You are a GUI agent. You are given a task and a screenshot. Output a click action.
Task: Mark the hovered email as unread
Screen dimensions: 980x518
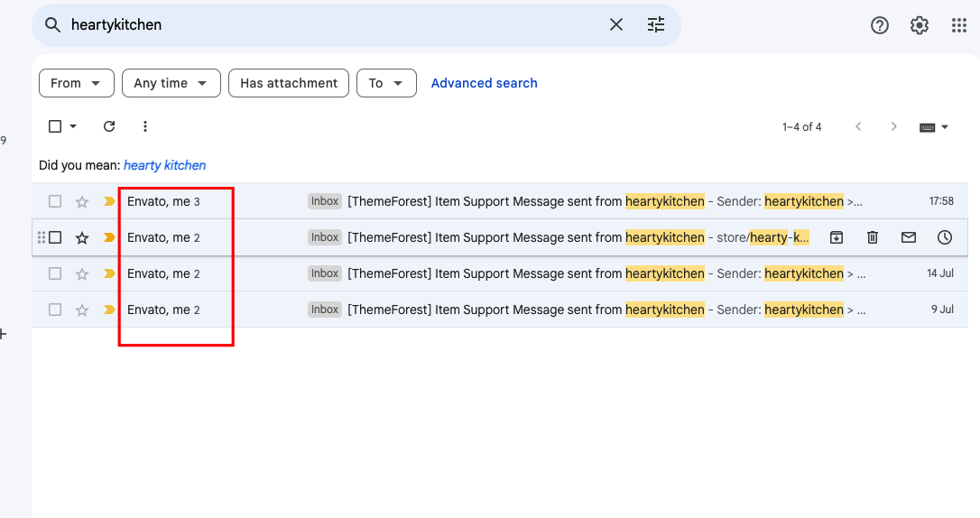909,237
